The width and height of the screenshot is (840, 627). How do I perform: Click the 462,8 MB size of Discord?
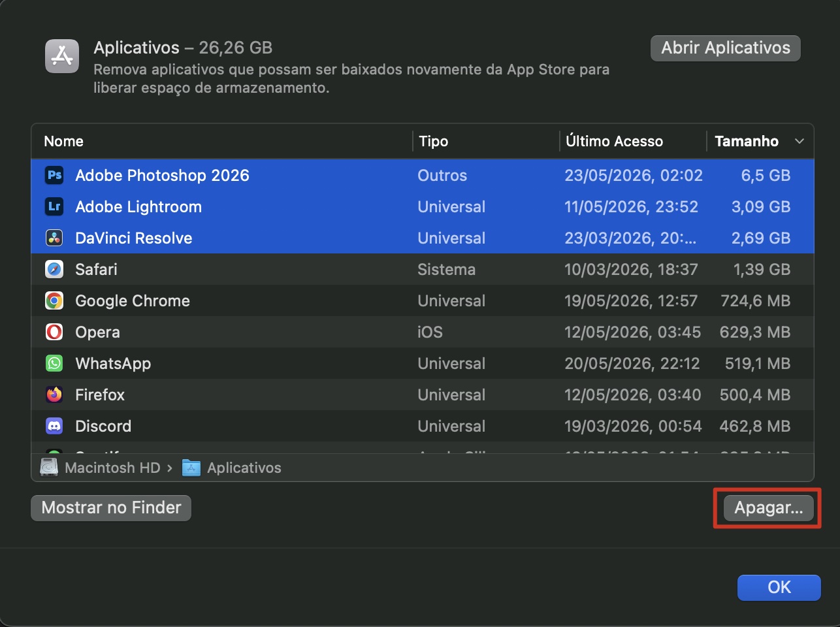point(755,426)
